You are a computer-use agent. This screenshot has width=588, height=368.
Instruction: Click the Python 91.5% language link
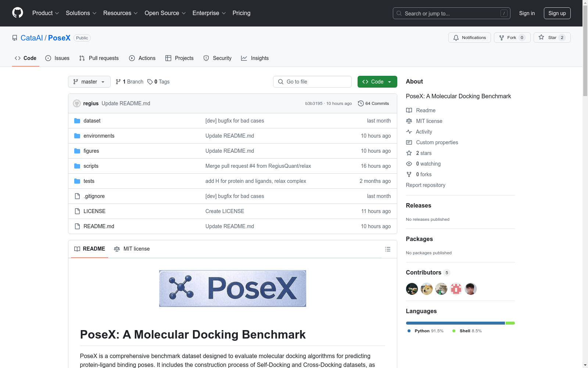(426, 331)
